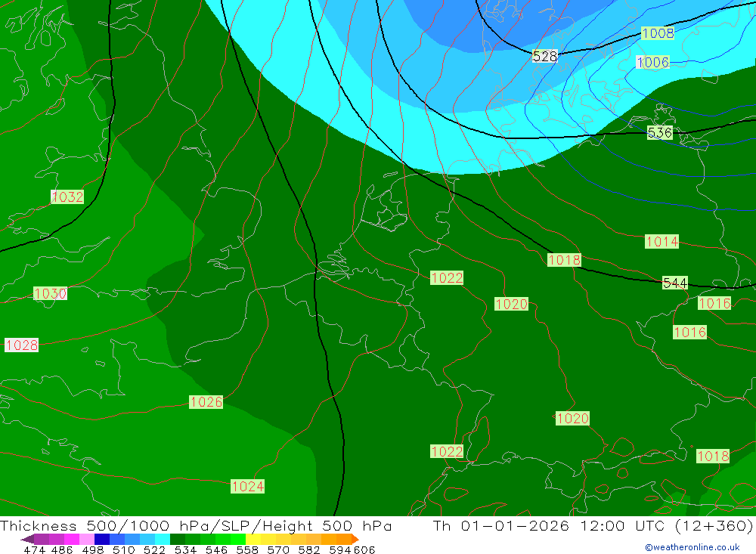Click the 1030 isobar label
Viewport: 756px width, 554px height.
tap(50, 293)
